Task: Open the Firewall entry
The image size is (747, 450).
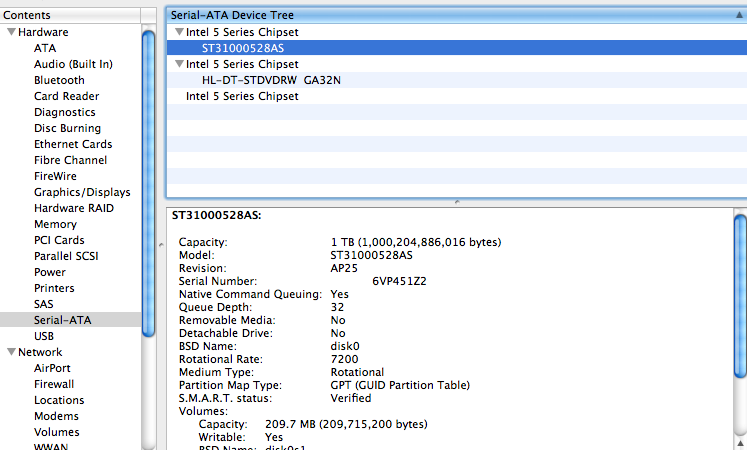Action: click(x=54, y=384)
